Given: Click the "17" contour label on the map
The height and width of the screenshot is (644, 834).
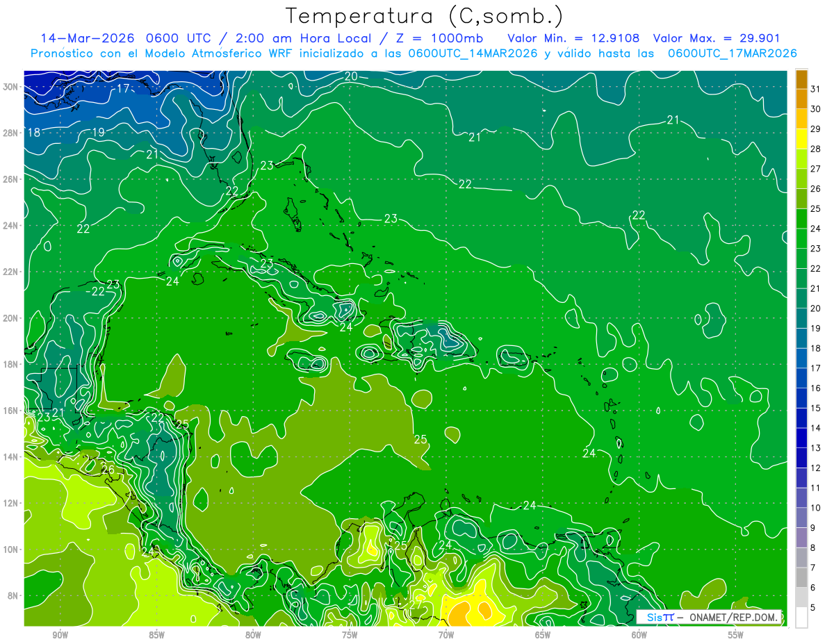Looking at the screenshot, I should coord(123,89).
